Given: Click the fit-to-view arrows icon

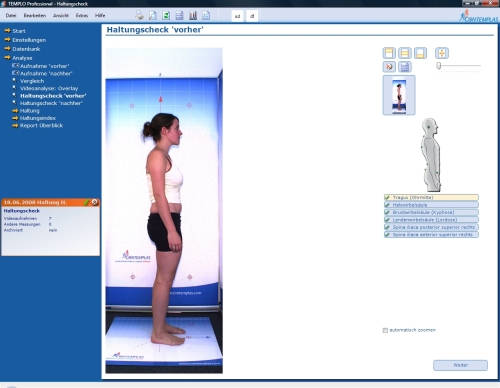Looking at the screenshot, I should click(442, 53).
